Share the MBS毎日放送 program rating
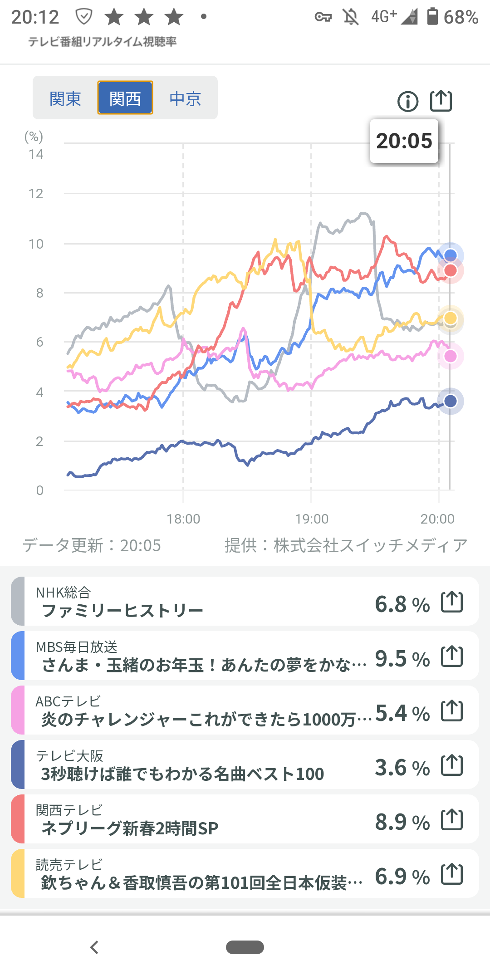 coord(452,657)
